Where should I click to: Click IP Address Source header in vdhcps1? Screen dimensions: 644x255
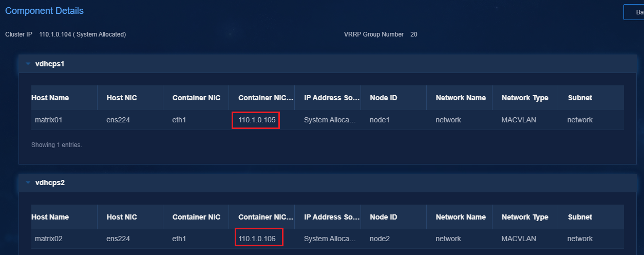coord(330,98)
